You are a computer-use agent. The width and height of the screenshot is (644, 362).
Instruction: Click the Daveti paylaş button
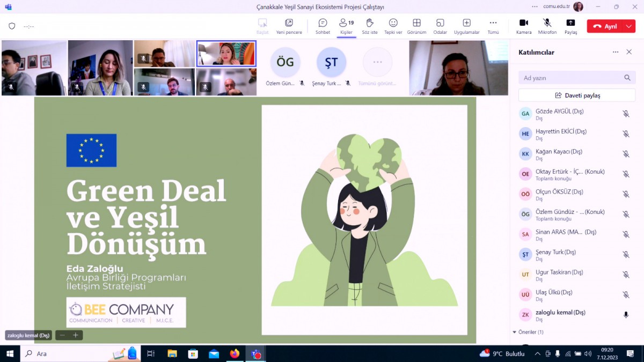[x=577, y=95]
